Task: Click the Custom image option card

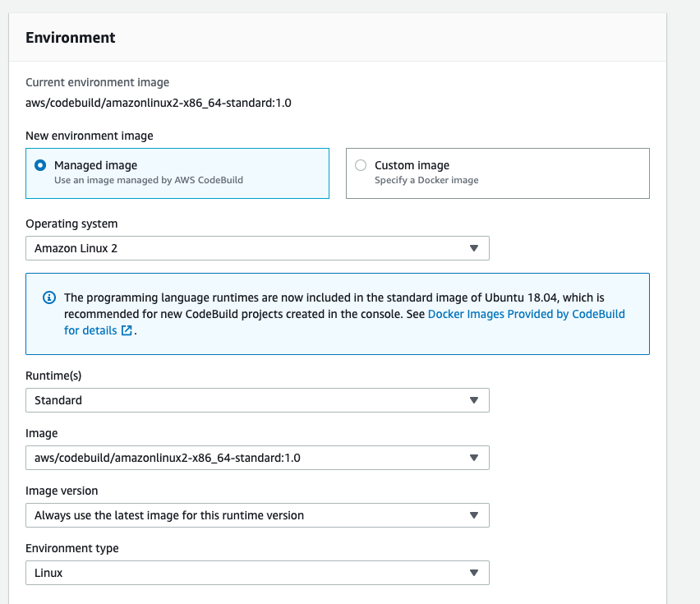Action: [498, 173]
